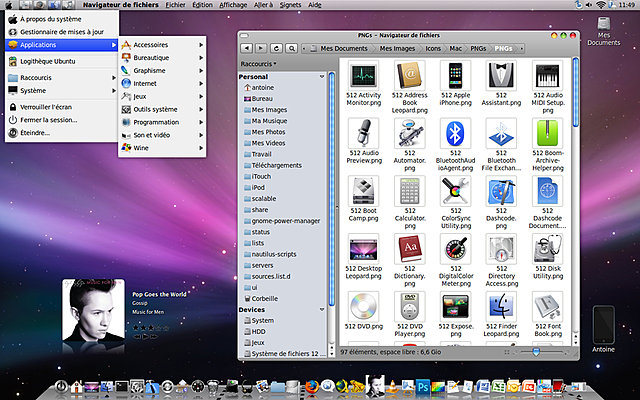Image resolution: width=640 pixels, height=400 pixels.
Task: Select 512 Finder Leopard.png file
Action: (501, 307)
